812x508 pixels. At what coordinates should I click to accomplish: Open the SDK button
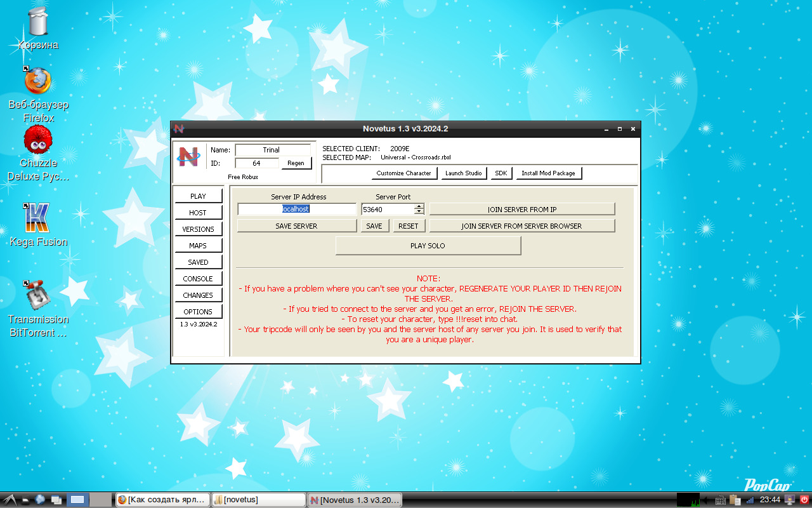(501, 173)
